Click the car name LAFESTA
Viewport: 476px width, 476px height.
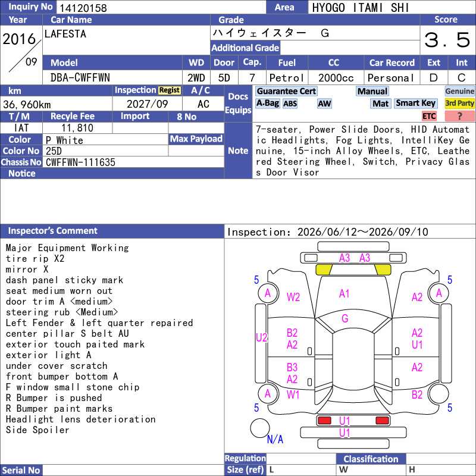pos(65,34)
